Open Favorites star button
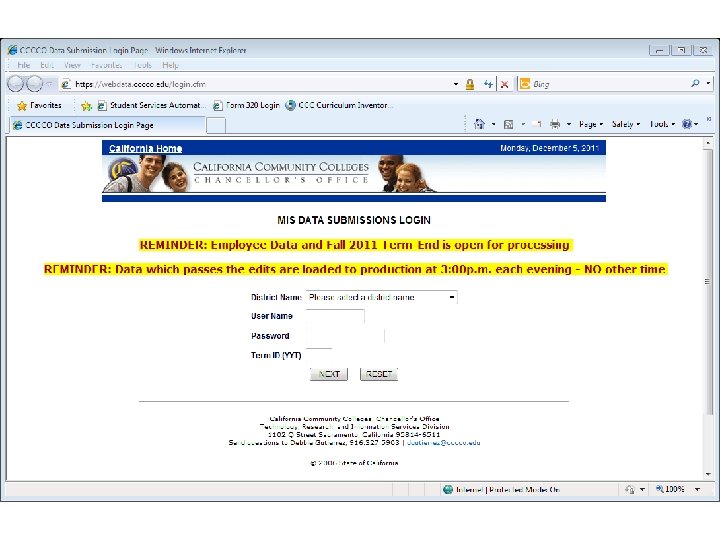The height and width of the screenshot is (540, 720). [x=39, y=105]
